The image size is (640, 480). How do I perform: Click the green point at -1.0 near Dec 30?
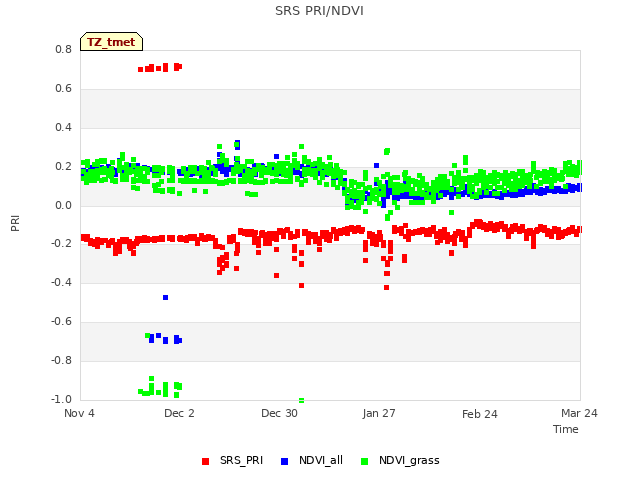[x=301, y=400]
